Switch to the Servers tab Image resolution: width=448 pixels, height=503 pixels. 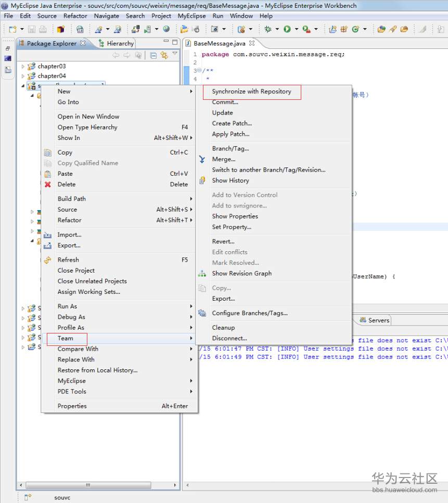[375, 320]
